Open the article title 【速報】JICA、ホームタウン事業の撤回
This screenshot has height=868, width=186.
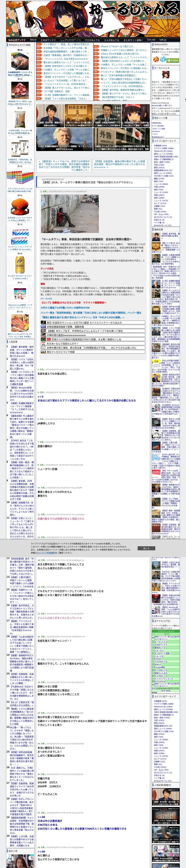pos(87,182)
